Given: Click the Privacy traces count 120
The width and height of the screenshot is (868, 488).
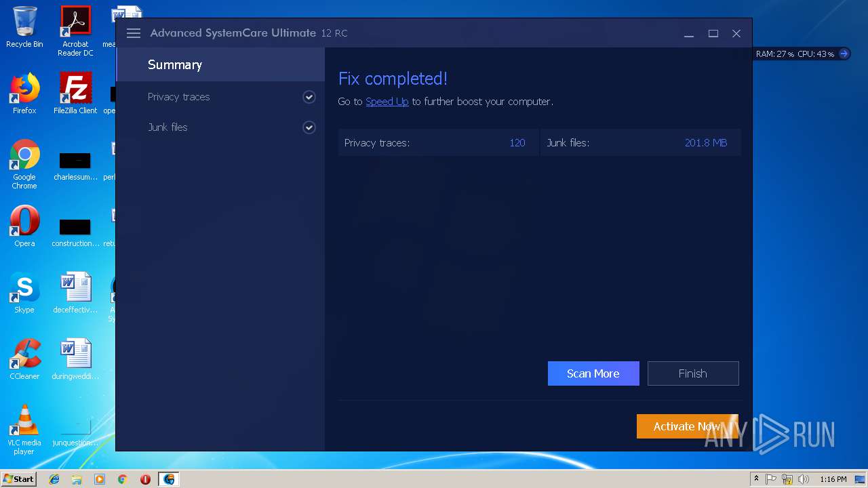Looking at the screenshot, I should point(517,143).
